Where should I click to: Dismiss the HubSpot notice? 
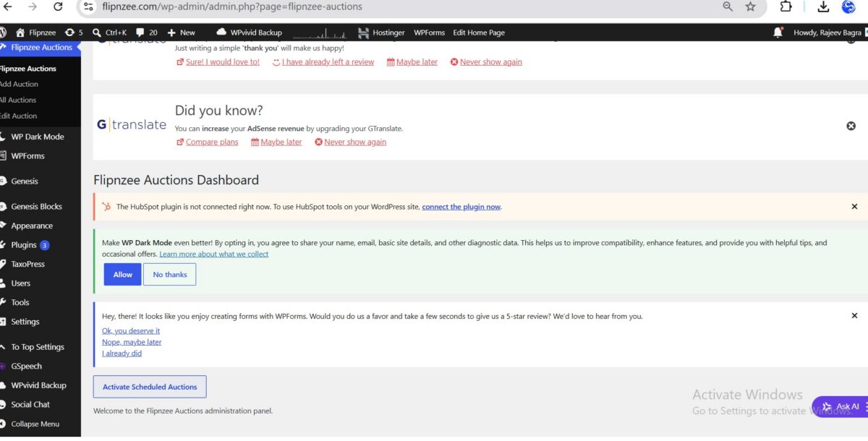(x=854, y=207)
